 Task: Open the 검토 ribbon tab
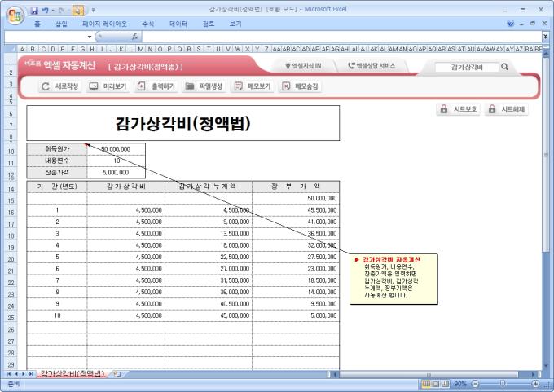pyautogui.click(x=208, y=24)
